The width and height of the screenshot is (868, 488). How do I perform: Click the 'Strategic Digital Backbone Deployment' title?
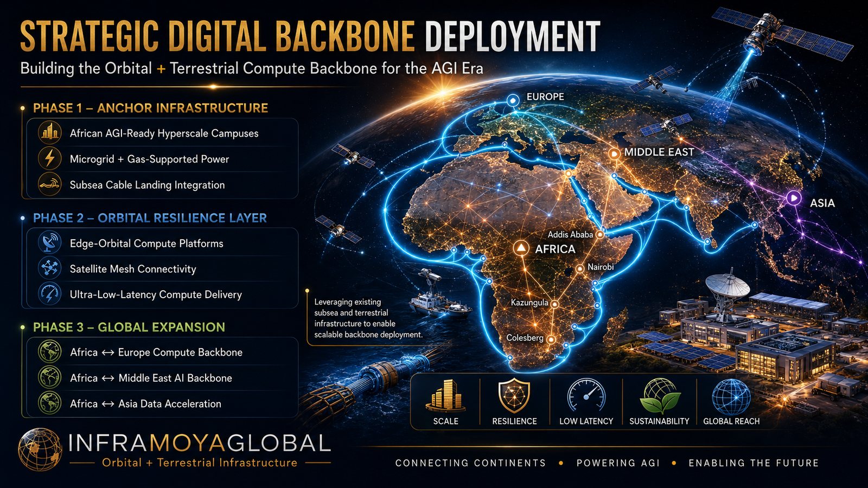point(310,36)
